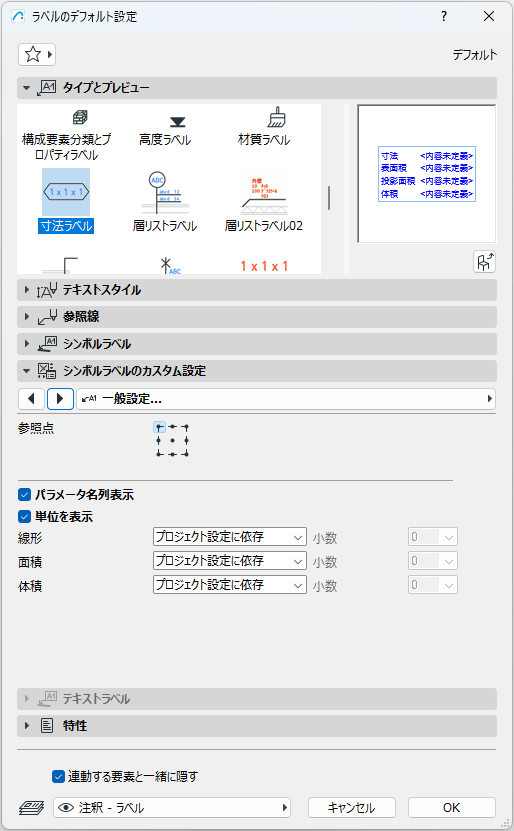Select top-left reference point anchor
This screenshot has height=831, width=514.
pos(158,427)
